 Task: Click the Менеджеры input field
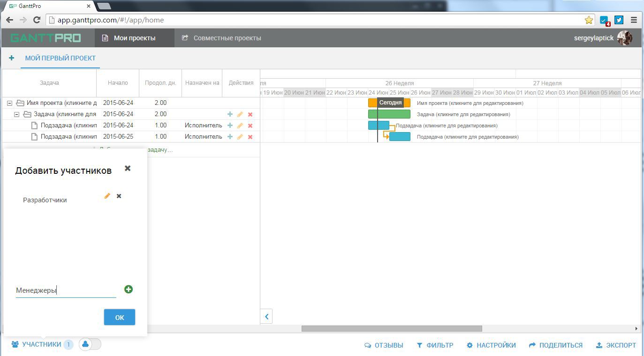66,290
